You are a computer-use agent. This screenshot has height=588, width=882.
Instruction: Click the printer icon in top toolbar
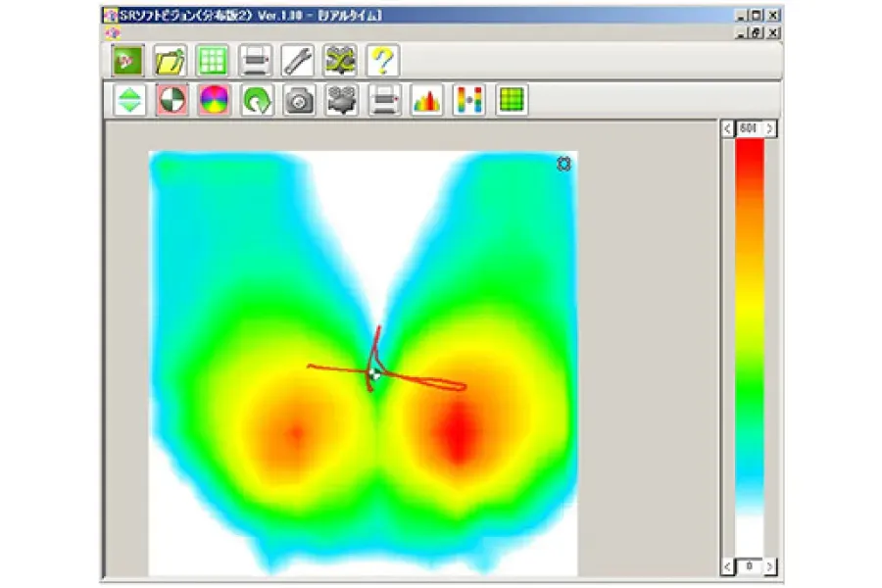tap(256, 61)
